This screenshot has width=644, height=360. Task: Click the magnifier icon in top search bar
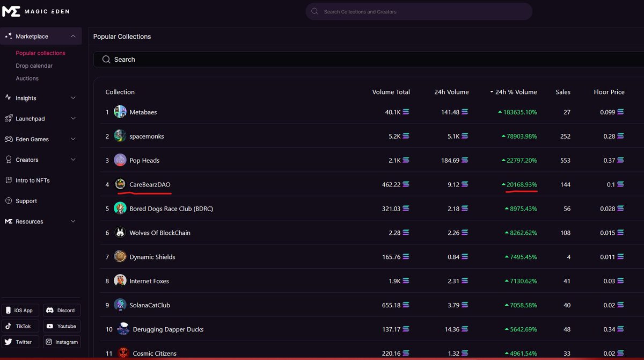314,11
